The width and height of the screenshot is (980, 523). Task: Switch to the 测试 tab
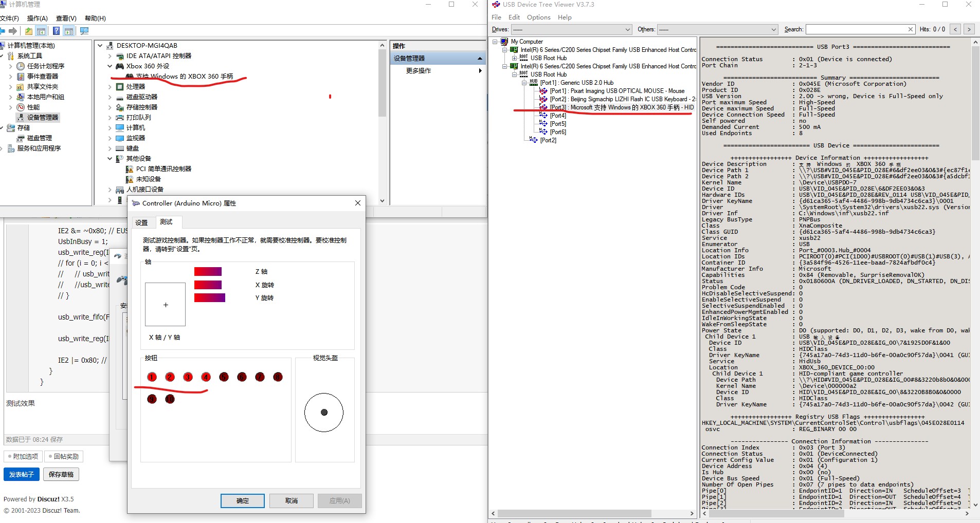[x=166, y=222]
